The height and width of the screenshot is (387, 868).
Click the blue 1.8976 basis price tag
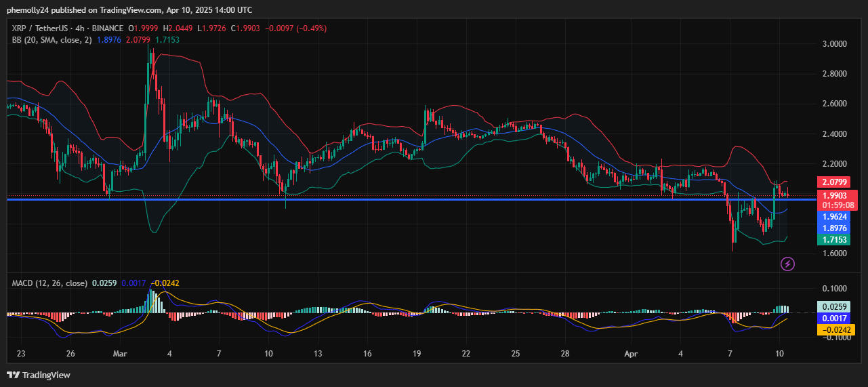[836, 228]
